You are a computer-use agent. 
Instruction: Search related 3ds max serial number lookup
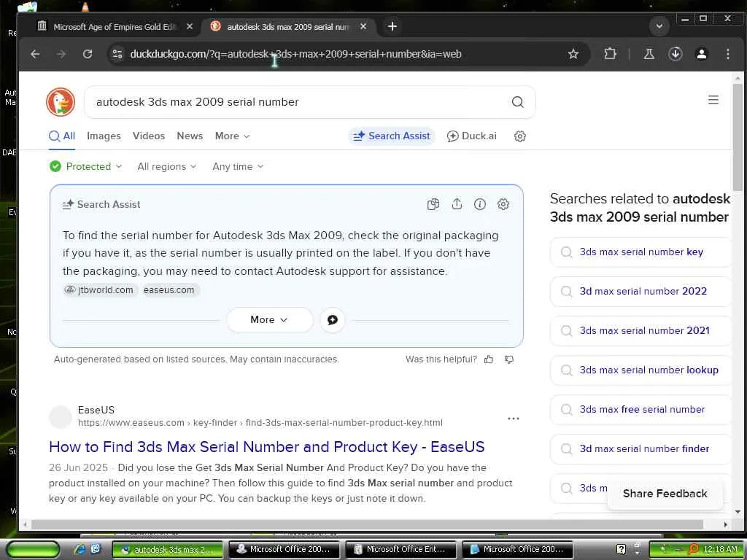640,370
